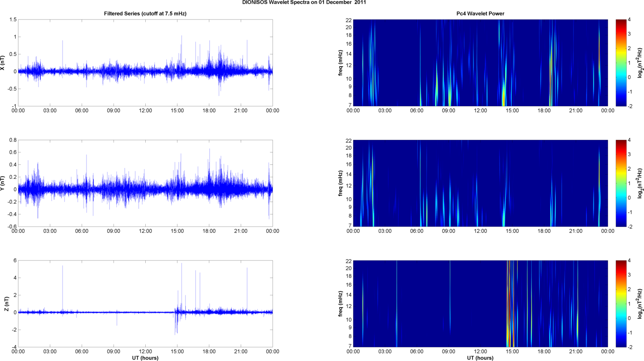This screenshot has width=644, height=361.
Task: Click the 6 tick on Z plot
Action: 15,261
